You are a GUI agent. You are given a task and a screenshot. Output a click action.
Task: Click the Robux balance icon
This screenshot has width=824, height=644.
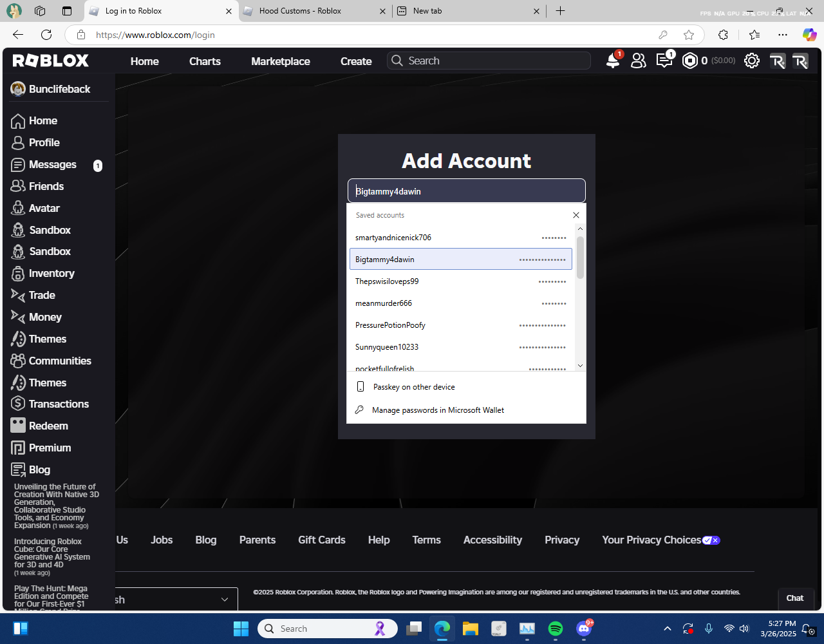(x=690, y=61)
